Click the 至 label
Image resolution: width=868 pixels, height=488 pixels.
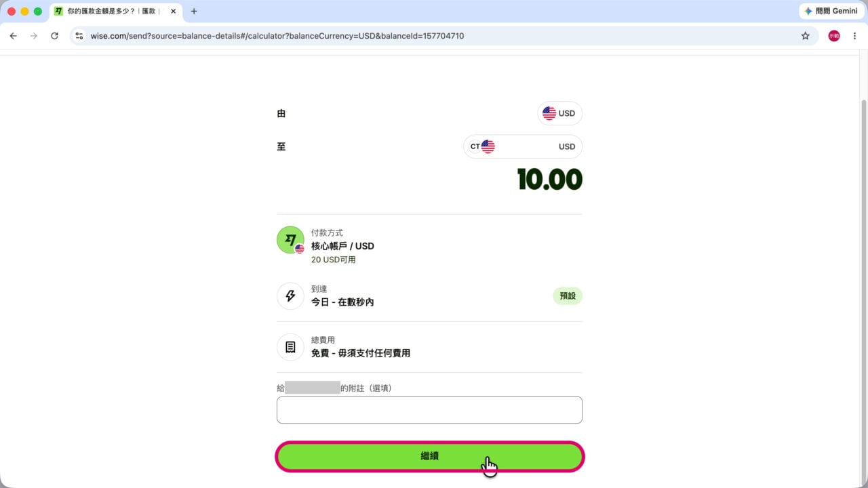click(x=281, y=146)
